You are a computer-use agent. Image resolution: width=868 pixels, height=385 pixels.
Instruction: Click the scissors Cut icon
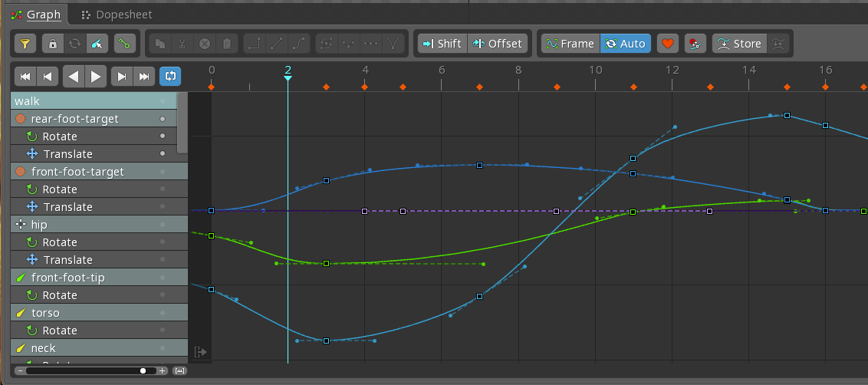pos(182,44)
